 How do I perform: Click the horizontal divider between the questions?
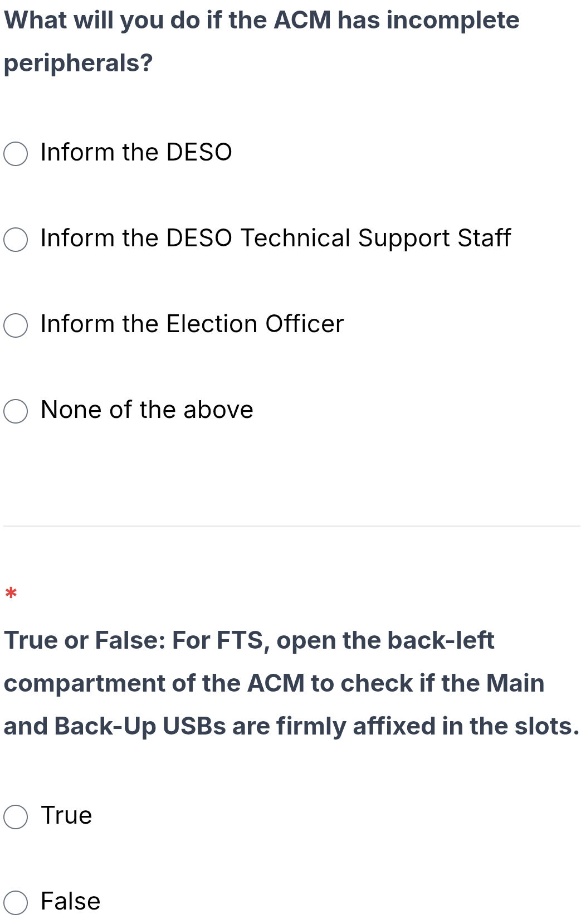291,526
